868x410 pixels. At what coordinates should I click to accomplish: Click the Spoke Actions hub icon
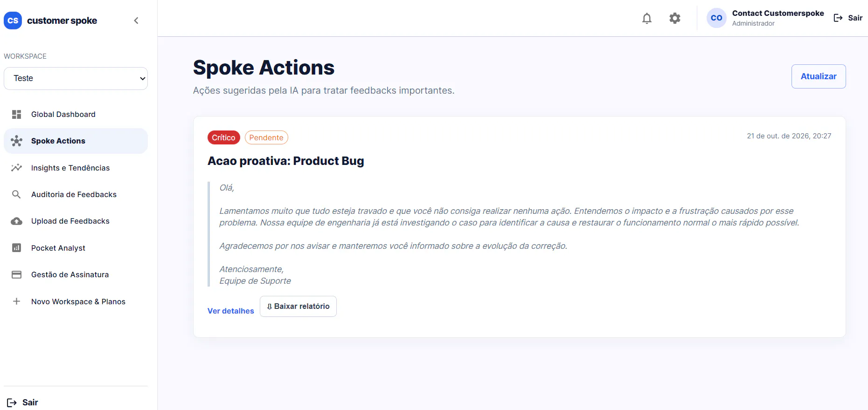tap(17, 141)
